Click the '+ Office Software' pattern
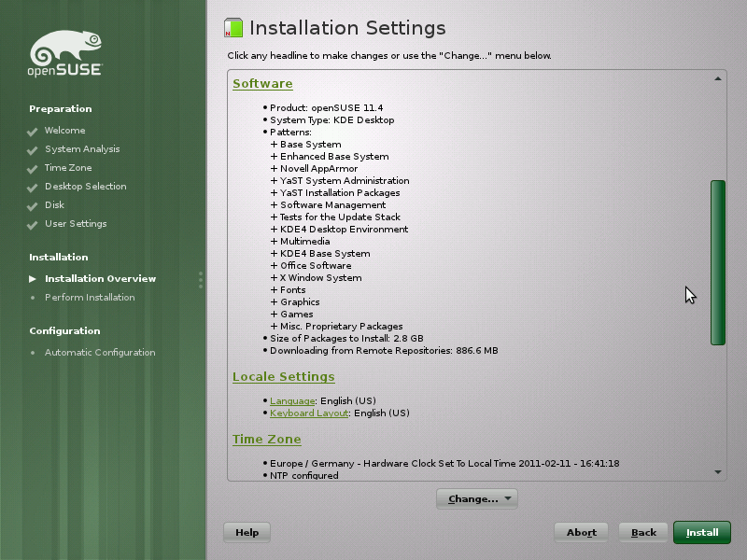Screen dimensions: 747x560 311,266
